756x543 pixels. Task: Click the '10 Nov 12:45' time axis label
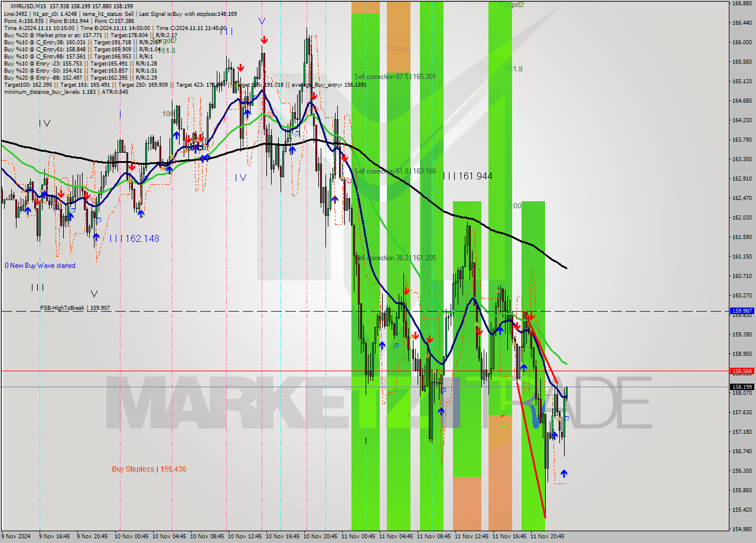tap(245, 537)
